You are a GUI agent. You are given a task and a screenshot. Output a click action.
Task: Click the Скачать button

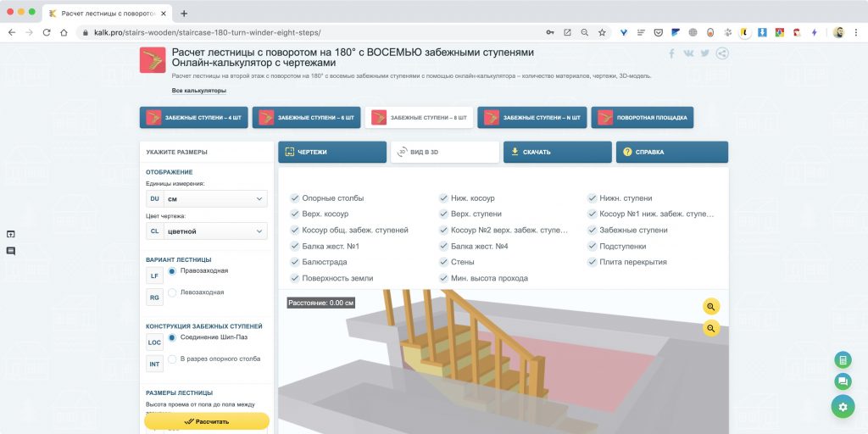[558, 152]
